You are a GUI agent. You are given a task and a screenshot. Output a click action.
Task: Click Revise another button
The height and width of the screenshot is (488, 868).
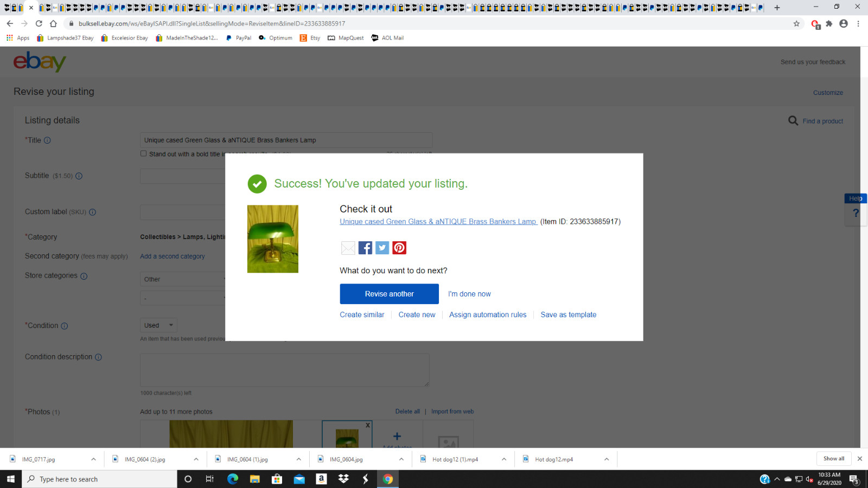390,294
